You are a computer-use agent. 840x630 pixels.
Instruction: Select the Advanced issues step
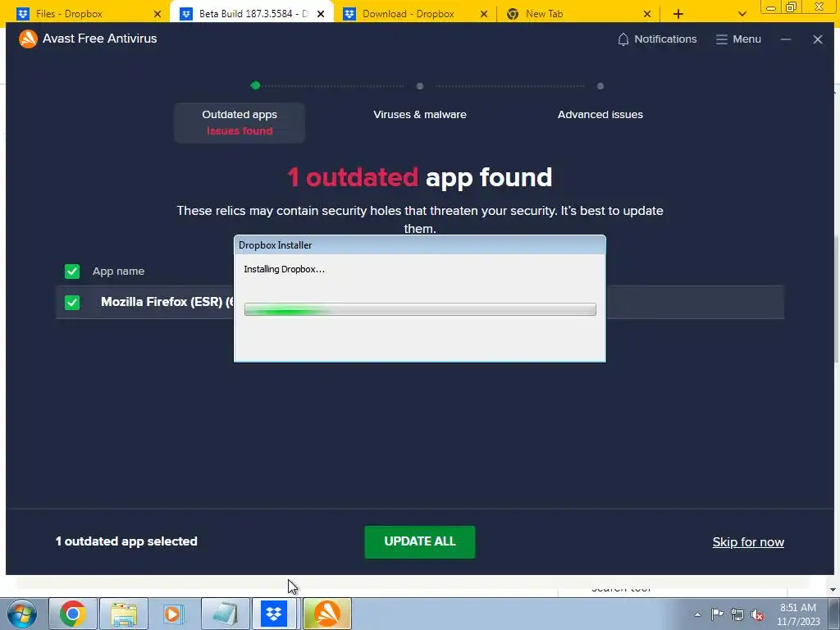[x=600, y=114]
